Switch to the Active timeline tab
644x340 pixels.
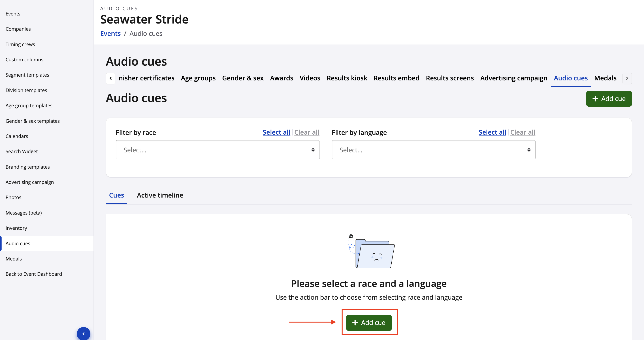coord(160,195)
